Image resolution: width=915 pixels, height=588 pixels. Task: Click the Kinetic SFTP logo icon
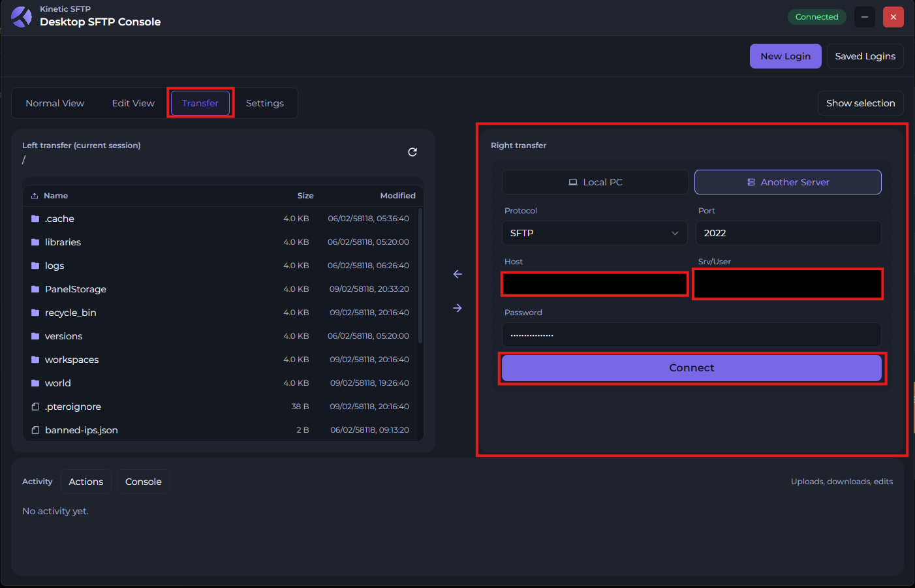(22, 16)
